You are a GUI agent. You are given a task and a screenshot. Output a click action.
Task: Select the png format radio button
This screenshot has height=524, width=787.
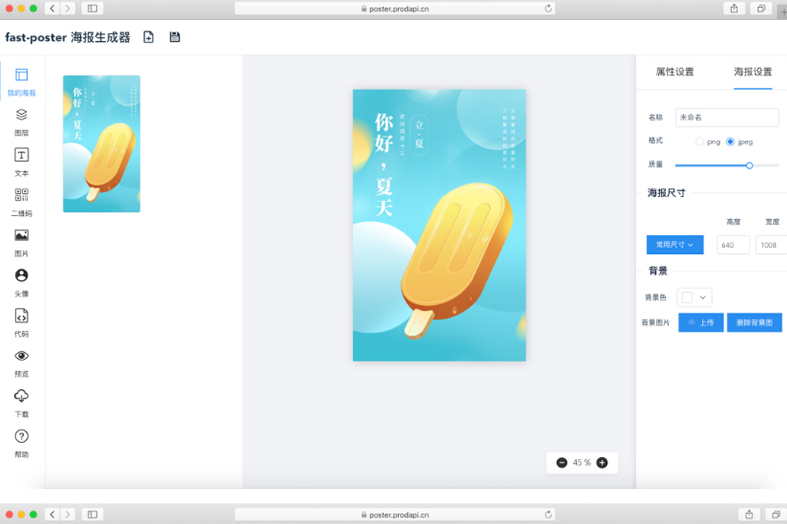point(700,142)
